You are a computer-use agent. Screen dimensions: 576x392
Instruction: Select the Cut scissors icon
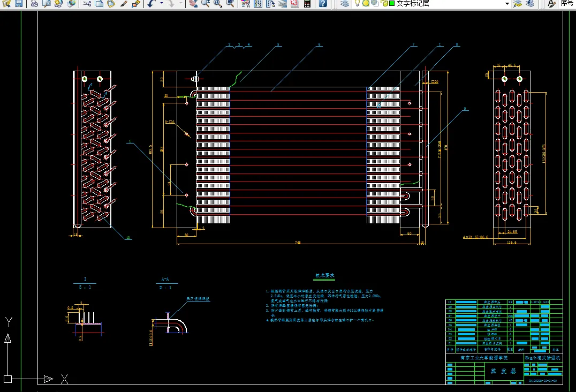coord(87,3)
